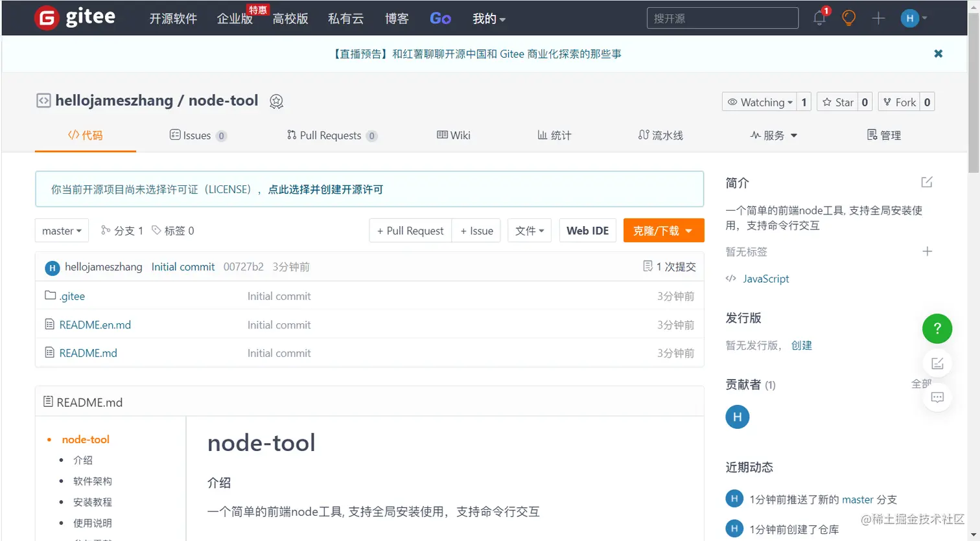Screen dimensions: 980x541
Task: Open the Initial commit link in header row
Action: click(x=183, y=267)
